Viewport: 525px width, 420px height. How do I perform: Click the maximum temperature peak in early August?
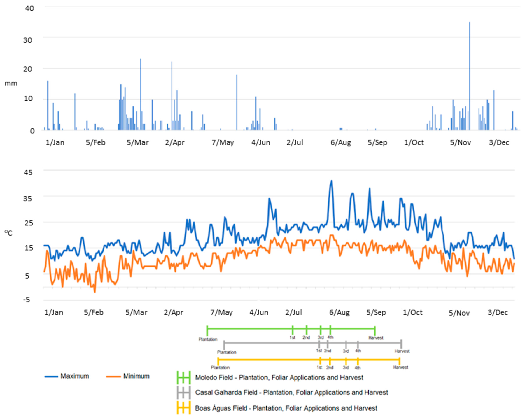coord(331,181)
